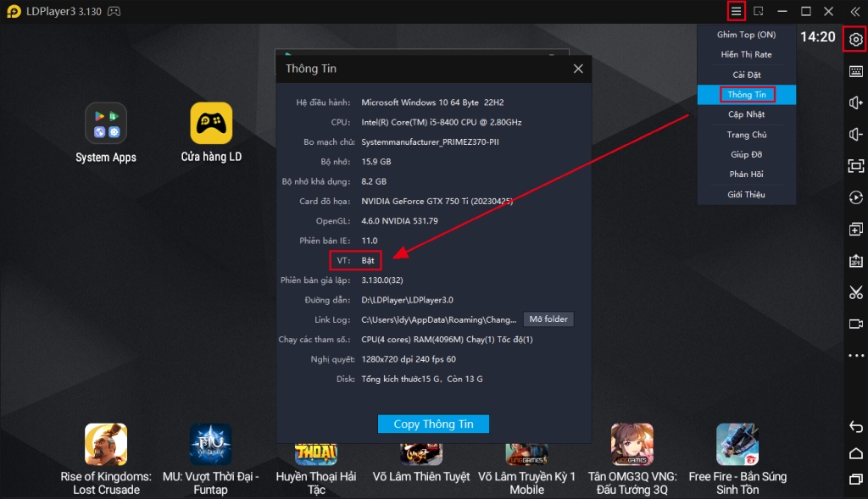The width and height of the screenshot is (868, 499).
Task: Click the path D:\LDPlayer\LDPlayer3.0
Action: point(407,300)
